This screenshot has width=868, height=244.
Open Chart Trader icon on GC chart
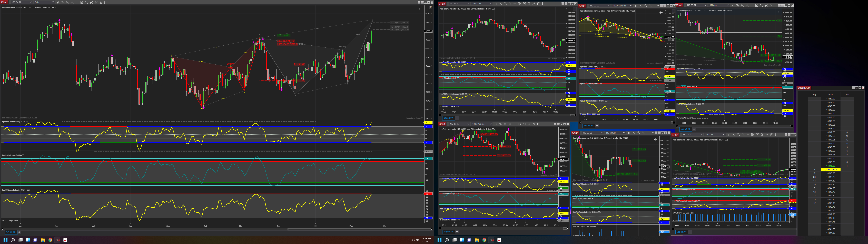(x=87, y=2)
